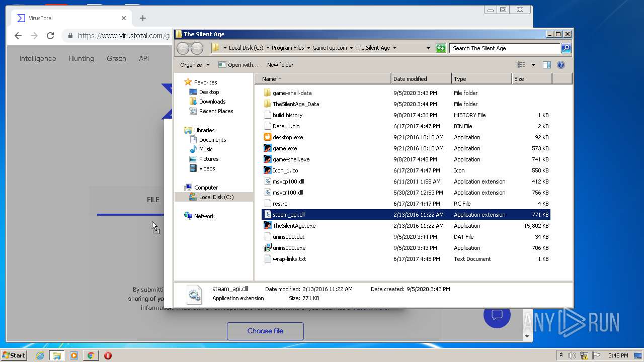Click the green refresh button beside address bar

(441, 48)
